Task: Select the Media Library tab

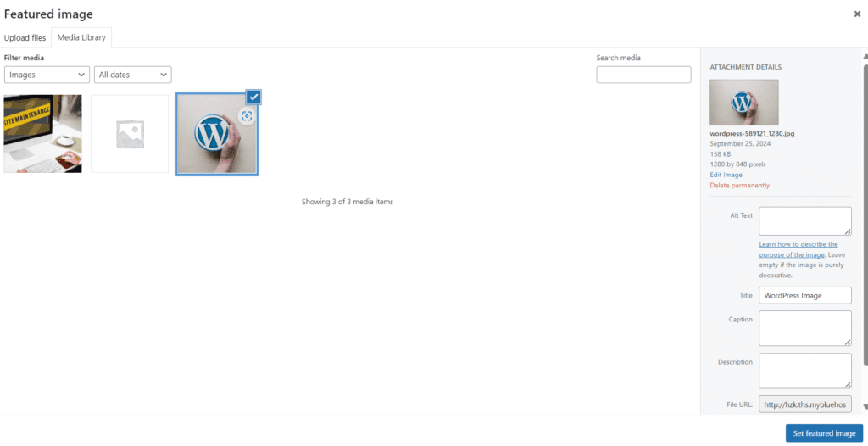Action: click(x=82, y=37)
